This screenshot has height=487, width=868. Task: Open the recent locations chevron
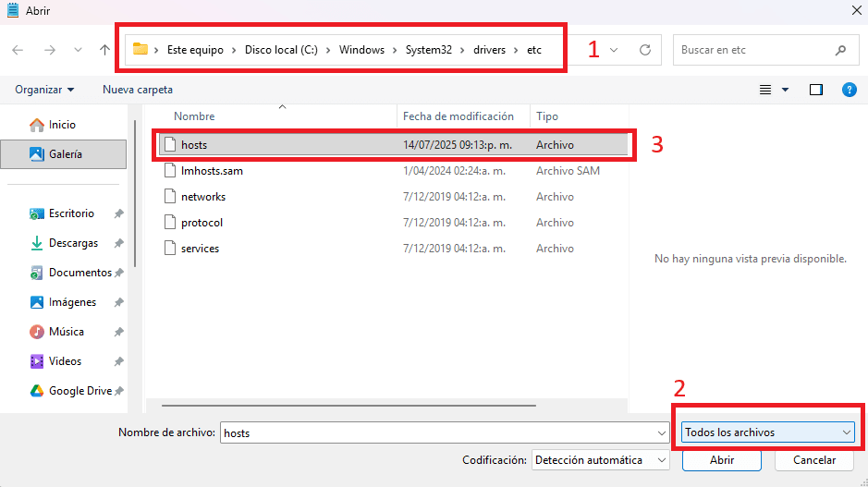click(78, 50)
